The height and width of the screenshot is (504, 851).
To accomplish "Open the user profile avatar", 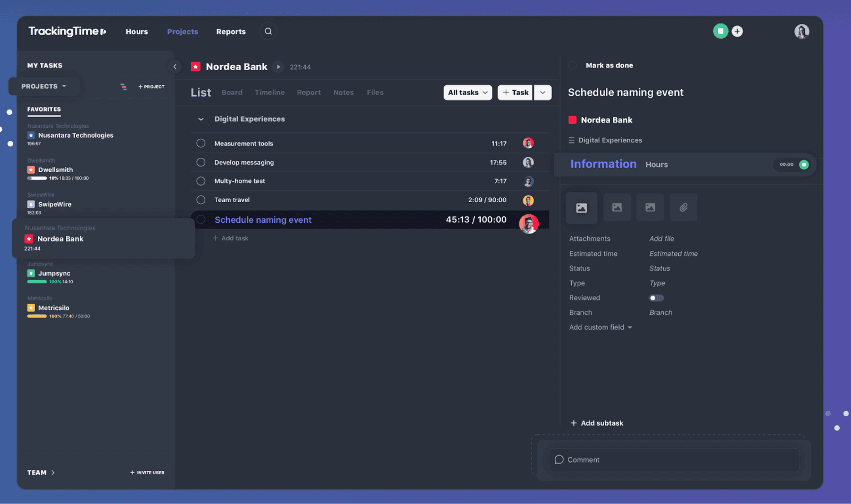I will pos(802,31).
